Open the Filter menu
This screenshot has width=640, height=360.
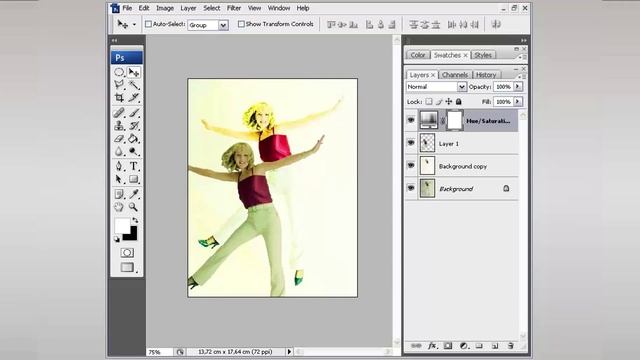[234, 8]
